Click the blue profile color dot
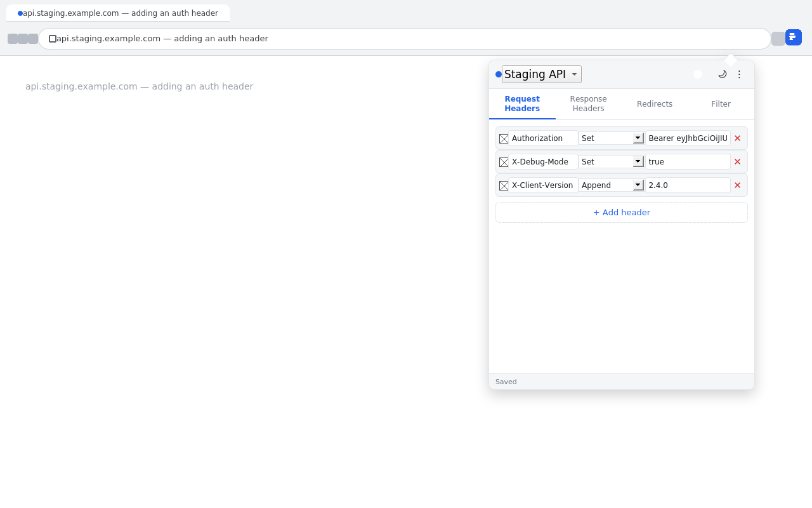The image size is (812, 508). (x=499, y=74)
